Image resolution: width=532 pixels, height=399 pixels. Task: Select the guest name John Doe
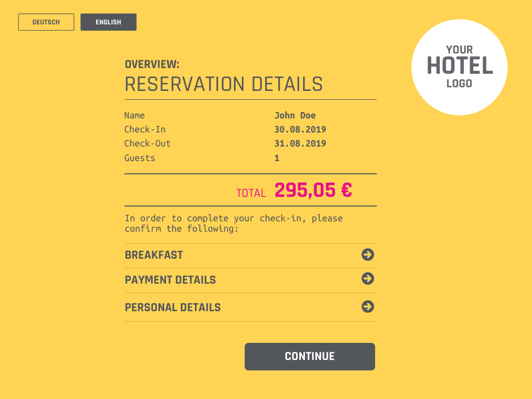(295, 115)
